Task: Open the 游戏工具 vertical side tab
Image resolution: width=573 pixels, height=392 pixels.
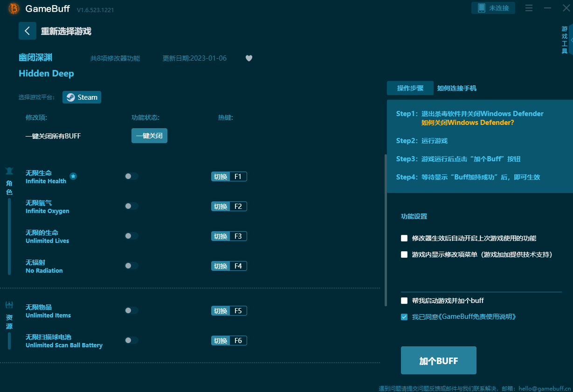Action: (564, 40)
